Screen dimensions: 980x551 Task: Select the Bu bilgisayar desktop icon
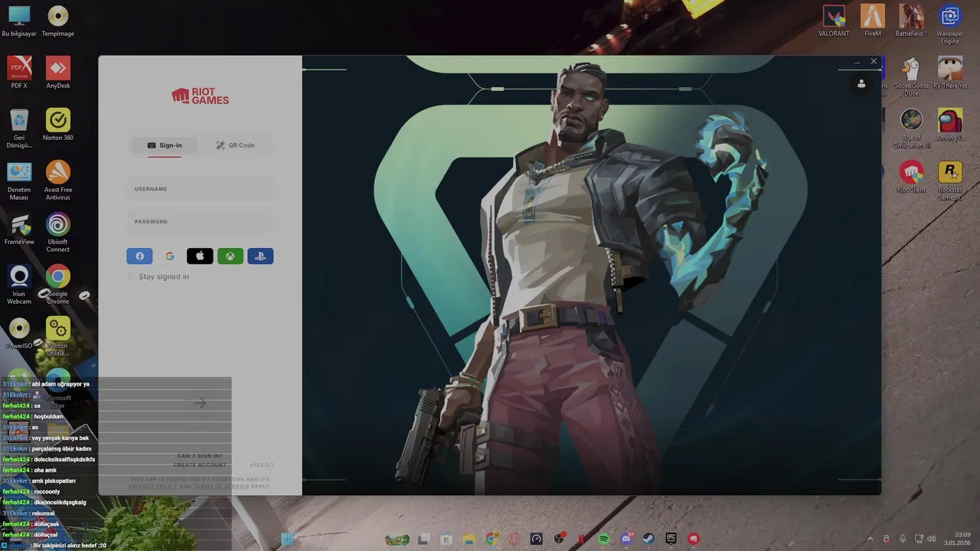(19, 21)
